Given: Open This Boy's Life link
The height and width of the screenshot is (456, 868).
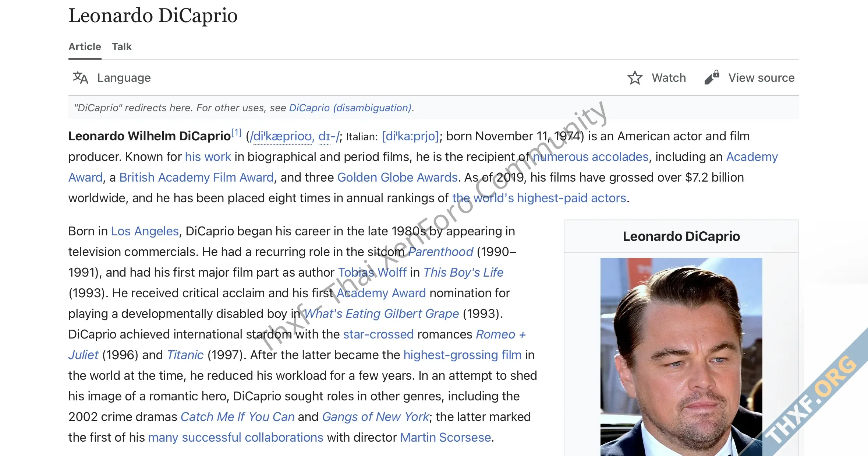Looking at the screenshot, I should pyautogui.click(x=464, y=273).
